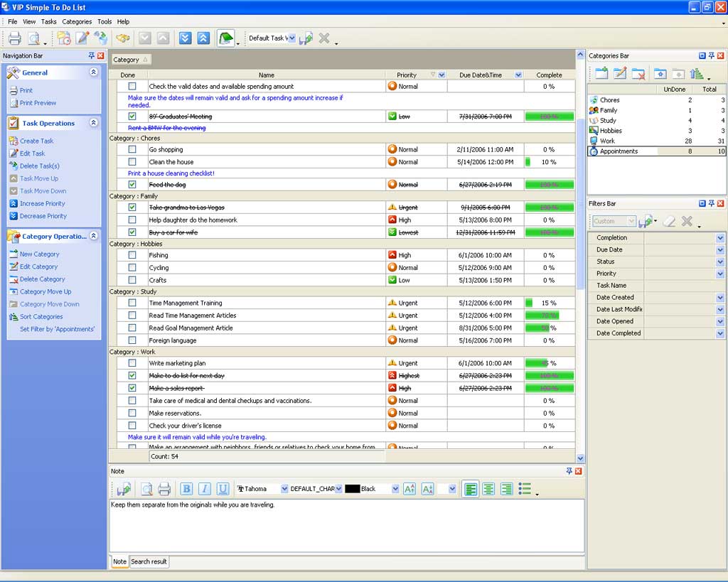Click Sort Categories in navigation bar
The height and width of the screenshot is (582, 728).
point(41,317)
